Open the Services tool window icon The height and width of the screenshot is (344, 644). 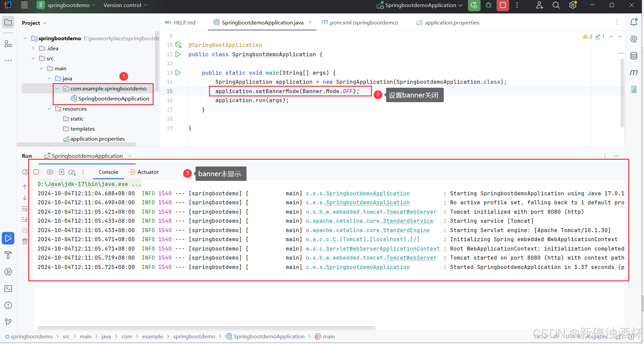click(8, 272)
